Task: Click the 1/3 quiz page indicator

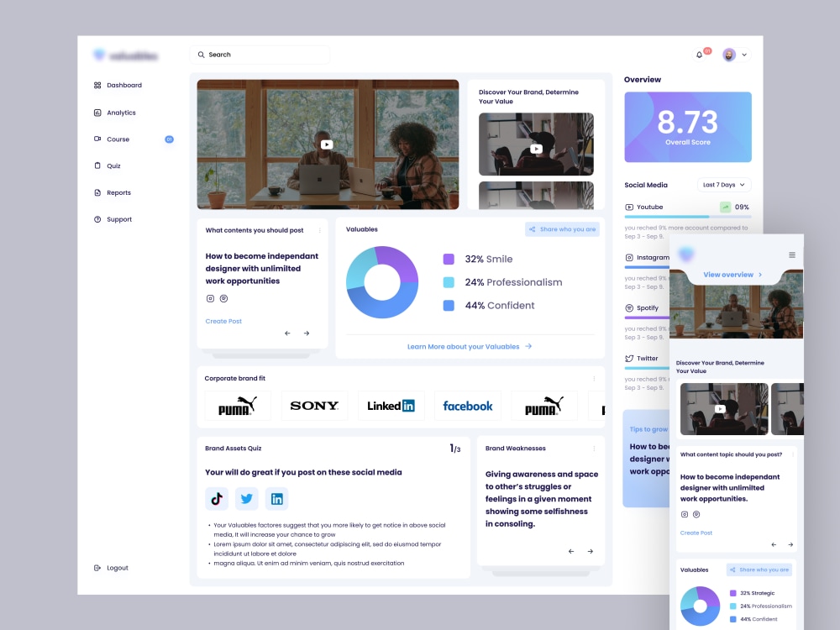Action: point(454,449)
